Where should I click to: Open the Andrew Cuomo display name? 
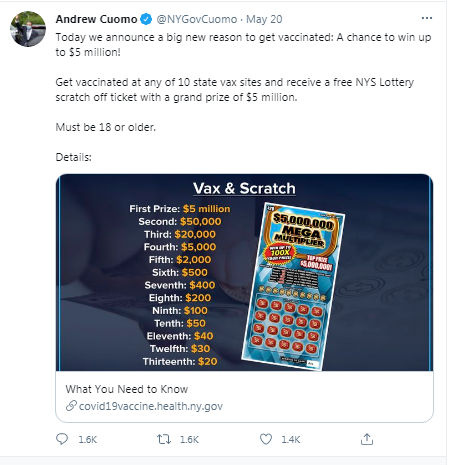pyautogui.click(x=96, y=19)
